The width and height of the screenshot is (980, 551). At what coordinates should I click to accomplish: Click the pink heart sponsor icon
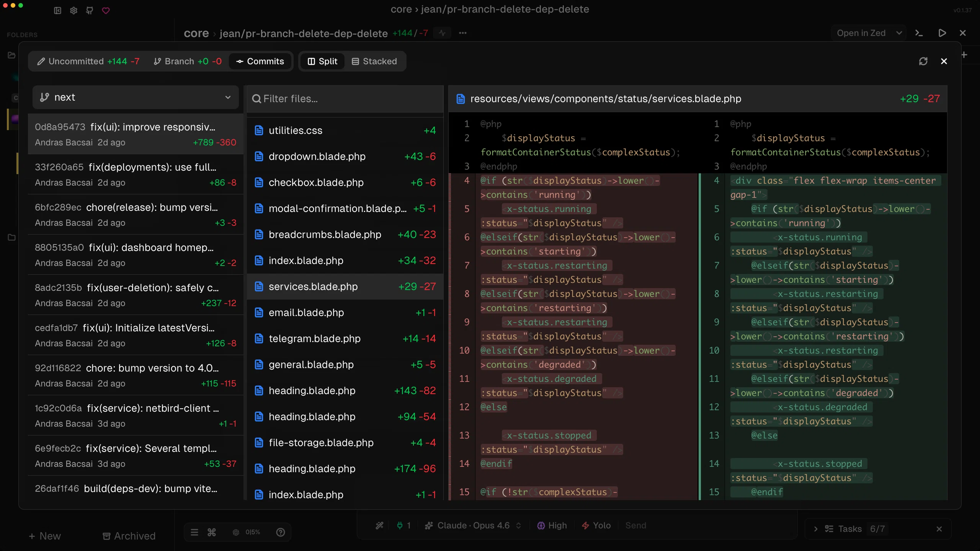106,10
